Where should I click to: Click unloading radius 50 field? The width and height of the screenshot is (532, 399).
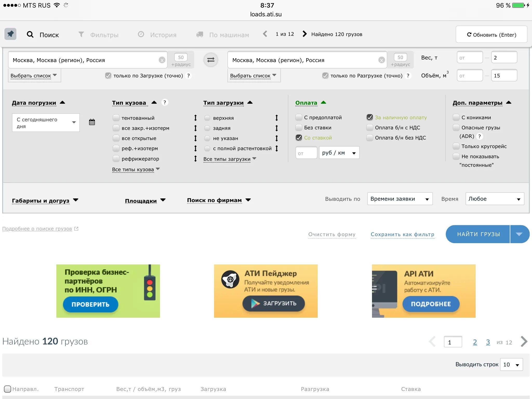coord(400,57)
